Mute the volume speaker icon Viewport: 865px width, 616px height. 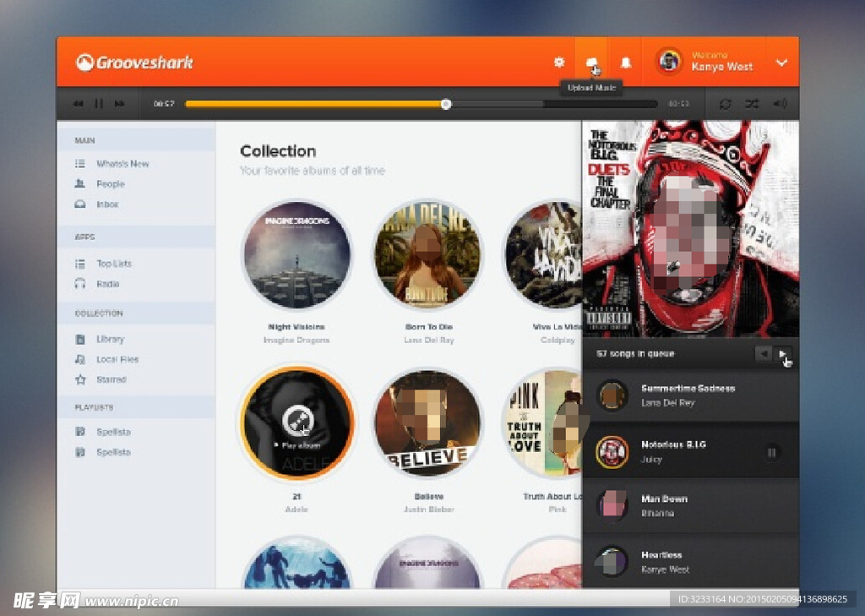click(x=779, y=104)
